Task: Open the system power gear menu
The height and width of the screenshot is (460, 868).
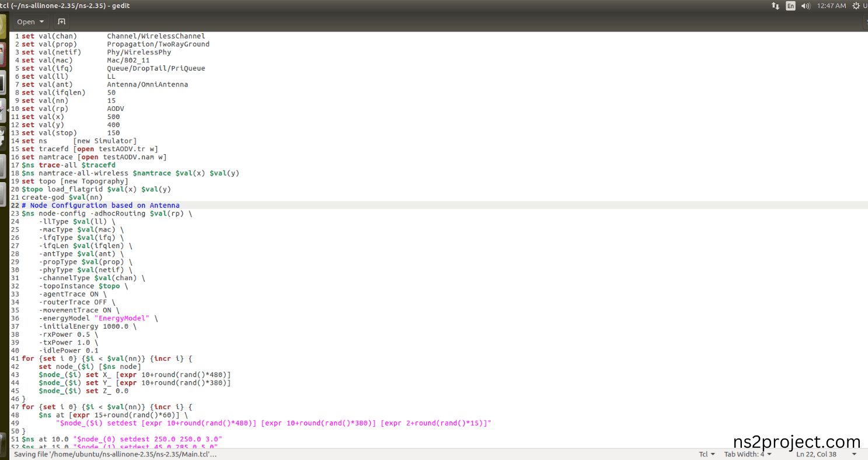Action: (x=856, y=6)
